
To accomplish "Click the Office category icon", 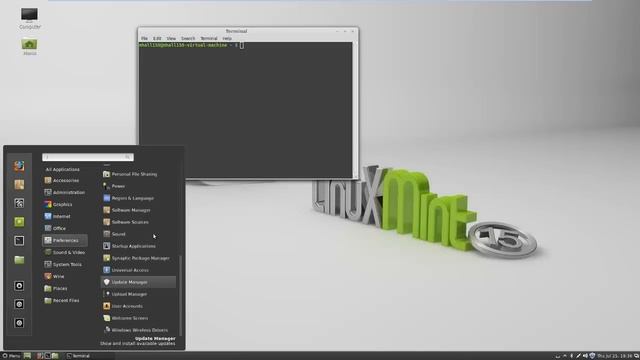I will click(x=48, y=228).
